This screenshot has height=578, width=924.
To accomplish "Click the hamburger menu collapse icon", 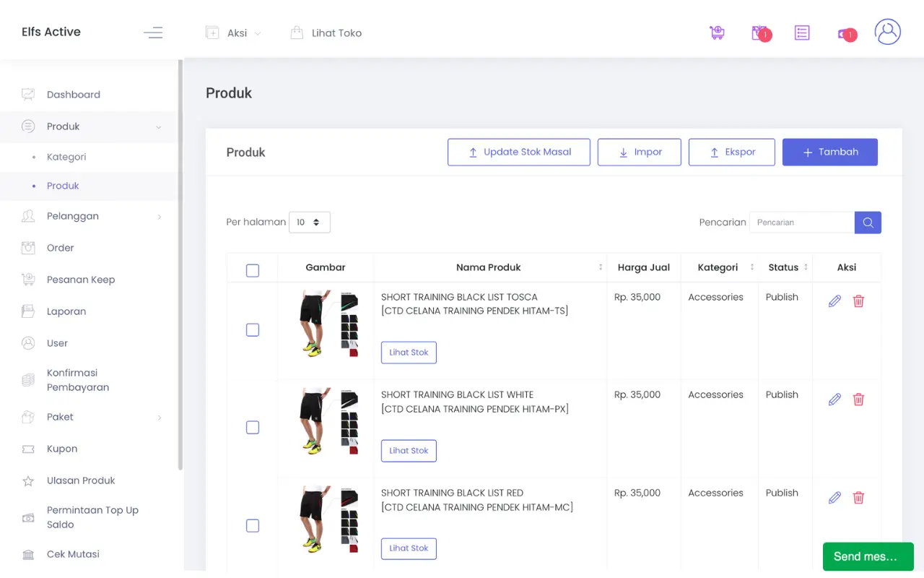I will pos(153,33).
